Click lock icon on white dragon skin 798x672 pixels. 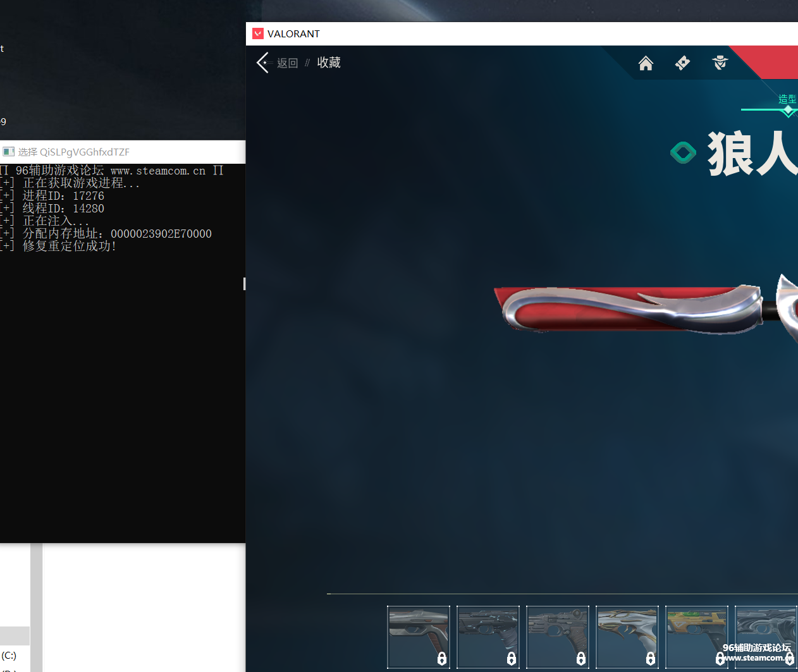650,658
